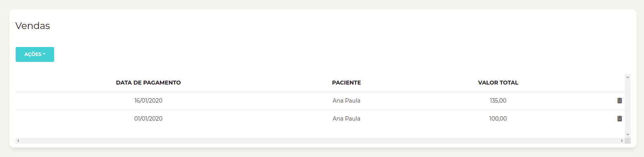
Task: Select the 16/01/2020 payment date cell
Action: [x=148, y=101]
